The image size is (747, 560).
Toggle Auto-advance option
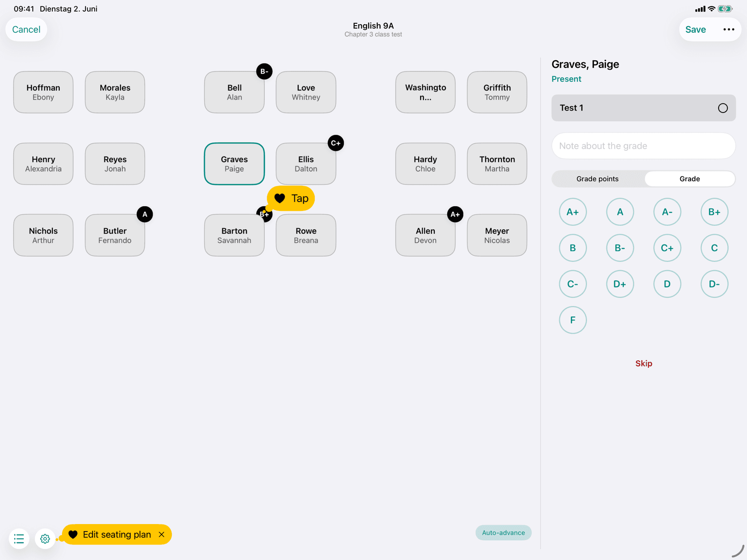click(503, 532)
